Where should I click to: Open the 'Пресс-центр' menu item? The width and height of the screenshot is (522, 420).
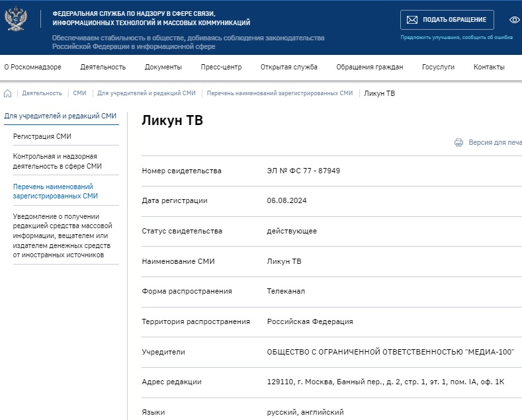(x=221, y=67)
